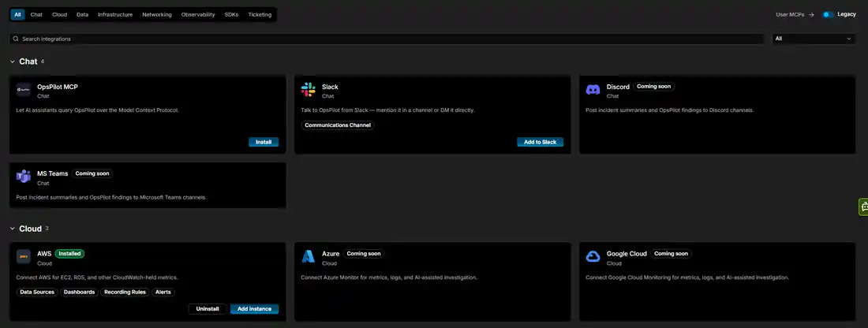Screen dimensions: 868x328
Task: Switch to the Observability tab
Action: pos(198,14)
